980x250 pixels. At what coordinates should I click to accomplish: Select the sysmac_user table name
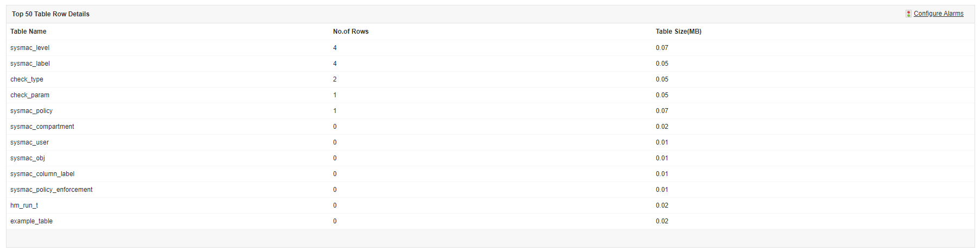coord(29,142)
